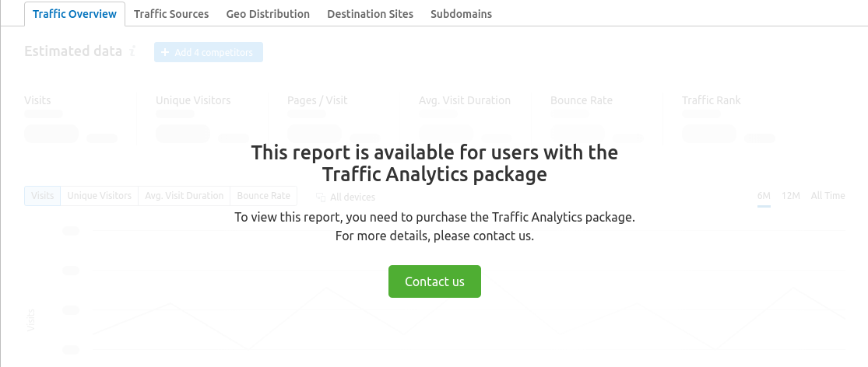The height and width of the screenshot is (367, 868).
Task: Select the Avg. Visit Duration chart metric
Action: 184,196
